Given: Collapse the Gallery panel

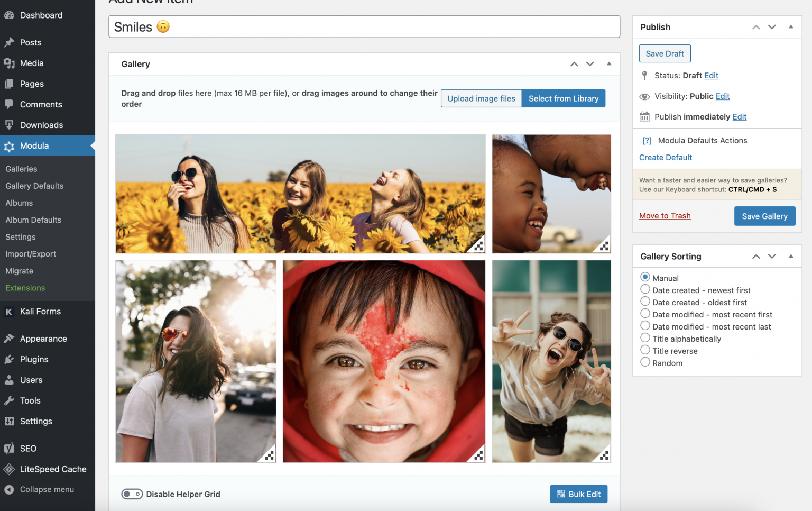Looking at the screenshot, I should pyautogui.click(x=608, y=63).
